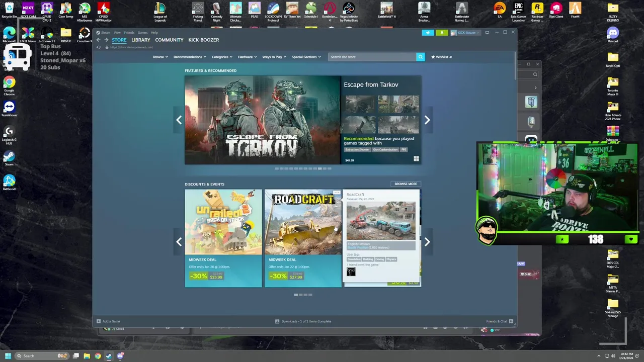
Task: Open the Wishlist star link
Action: tap(442, 57)
